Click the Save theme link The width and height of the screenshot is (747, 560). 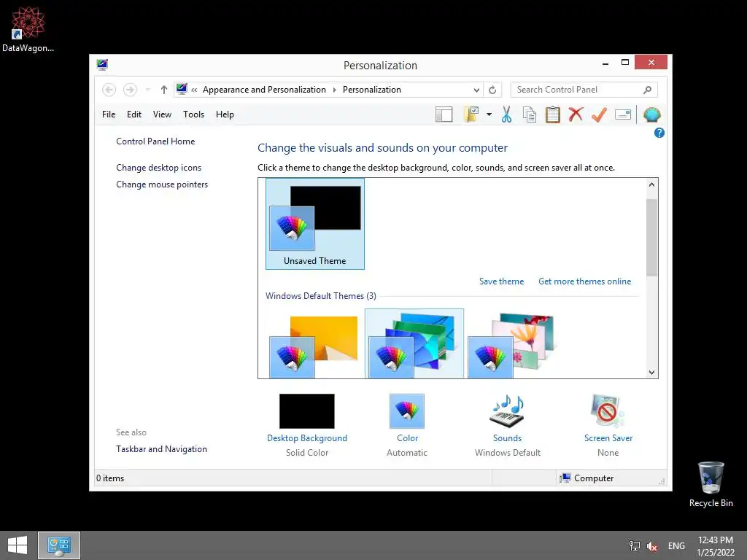[501, 281]
